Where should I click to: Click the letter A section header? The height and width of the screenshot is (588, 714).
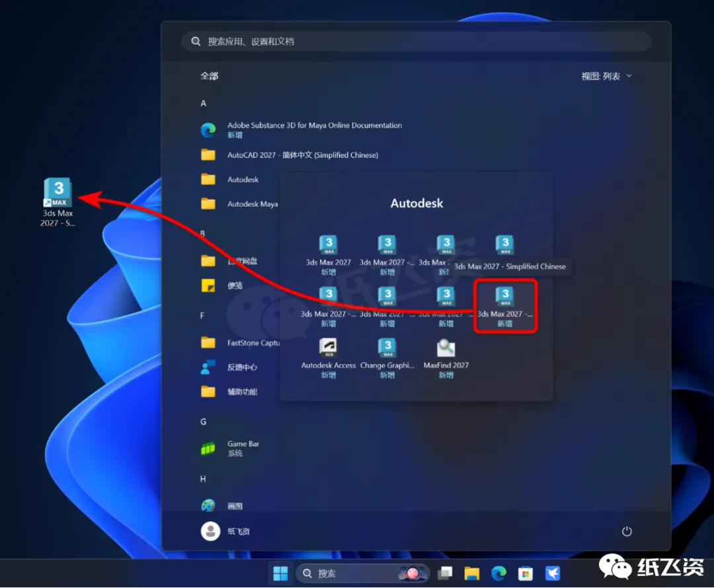click(x=204, y=103)
